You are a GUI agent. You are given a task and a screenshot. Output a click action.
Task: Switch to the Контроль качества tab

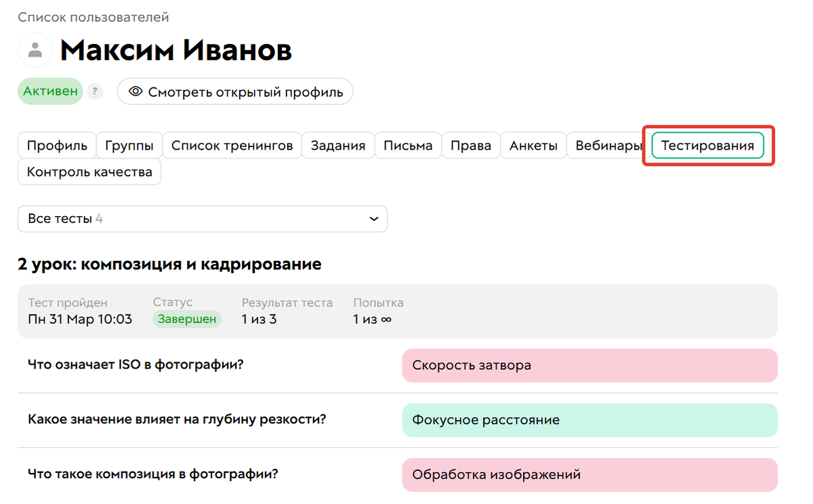pos(89,171)
